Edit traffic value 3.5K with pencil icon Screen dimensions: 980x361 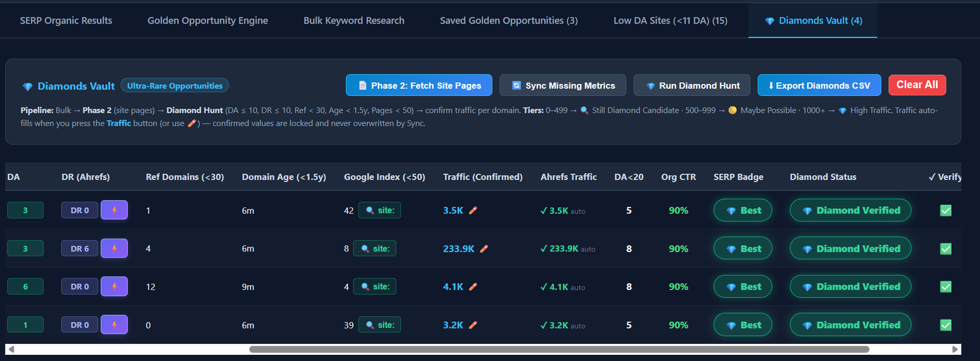[473, 210]
